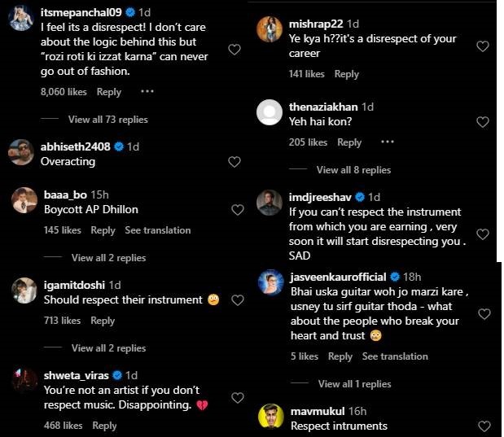Click heart icon next to mishrap22's comment
Image resolution: width=504 pixels, height=437 pixels.
pos(483,46)
